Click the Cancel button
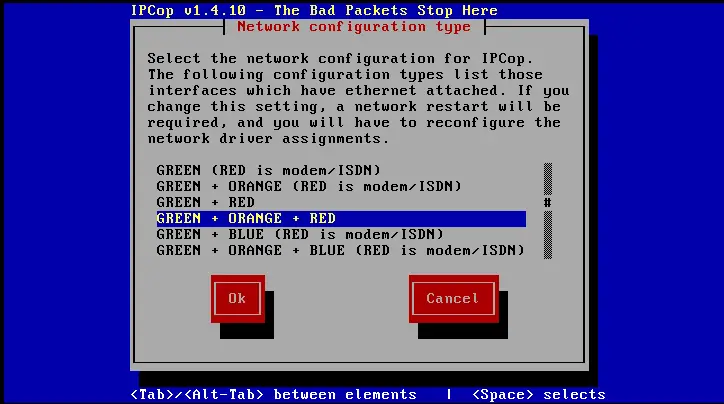 pyautogui.click(x=453, y=299)
